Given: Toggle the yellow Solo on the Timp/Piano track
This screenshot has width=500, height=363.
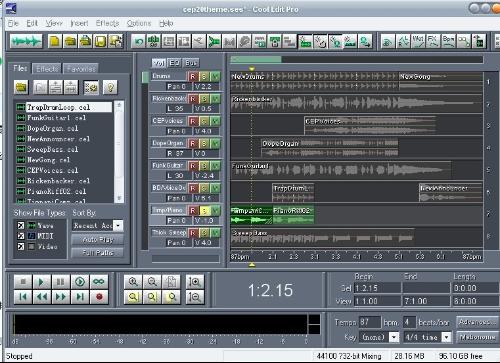Looking at the screenshot, I should [204, 210].
